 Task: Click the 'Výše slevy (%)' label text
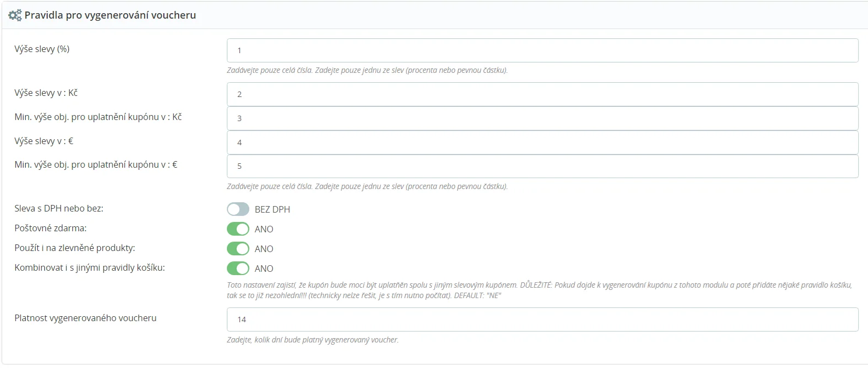point(42,49)
